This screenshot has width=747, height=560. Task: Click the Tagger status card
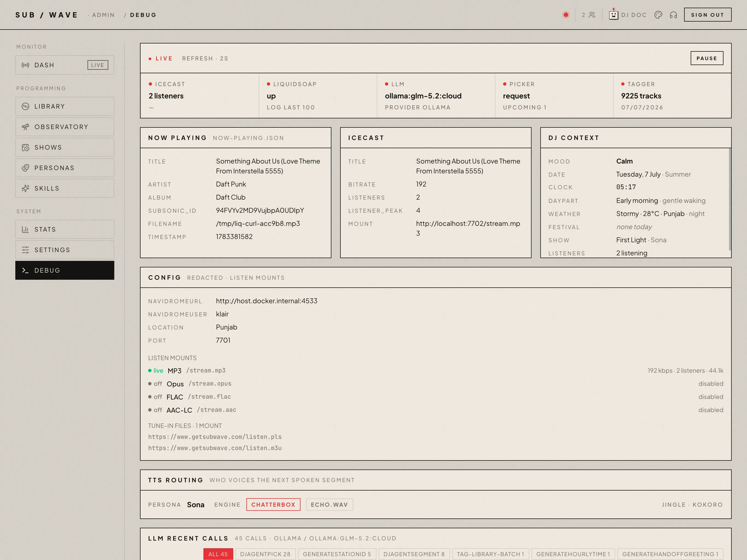[672, 96]
